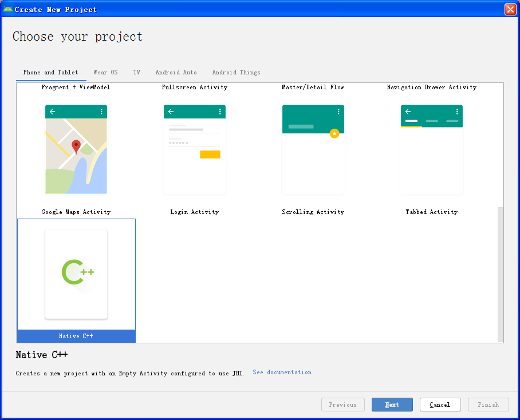Click overflow dots in Scrolling Activity preview

338,112
